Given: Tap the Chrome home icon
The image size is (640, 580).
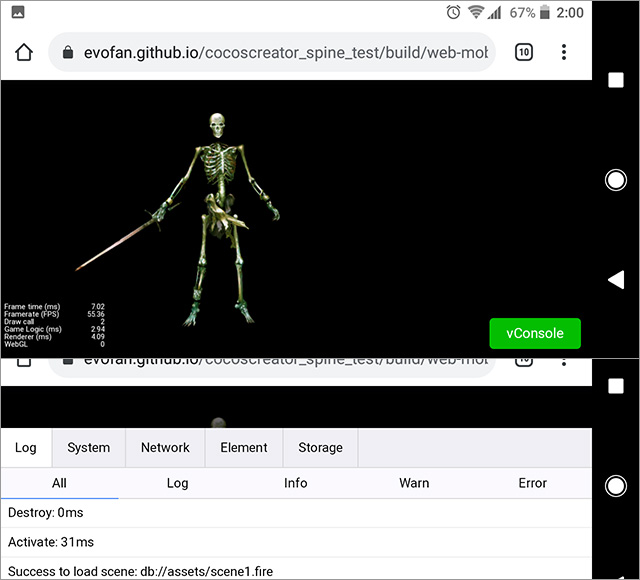Looking at the screenshot, I should coord(24,52).
